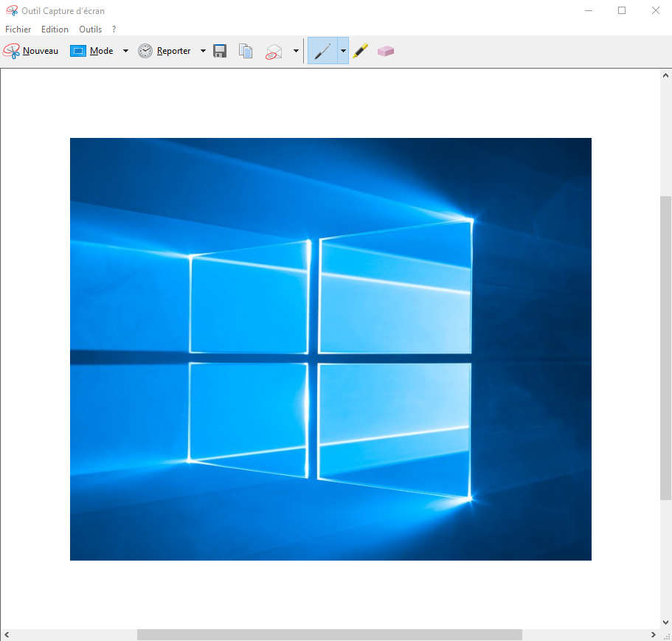Screen dimensions: 672x641
Task: Open the Outils menu
Action: pos(91,30)
